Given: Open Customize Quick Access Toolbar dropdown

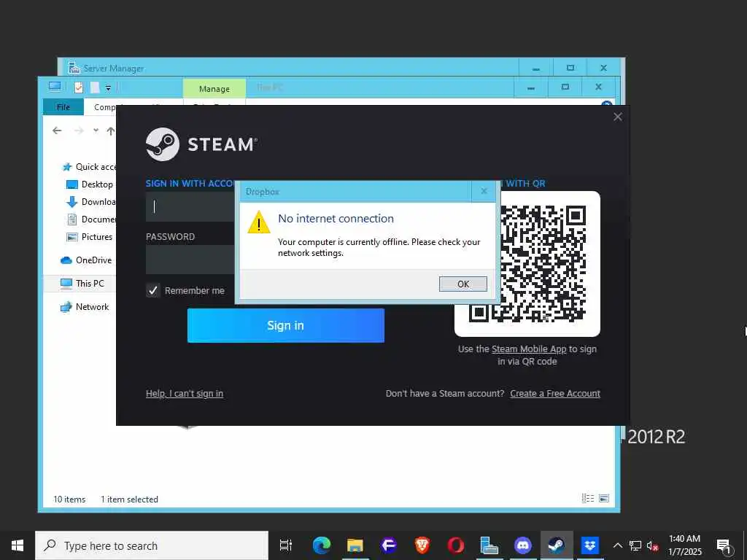Looking at the screenshot, I should (x=108, y=87).
